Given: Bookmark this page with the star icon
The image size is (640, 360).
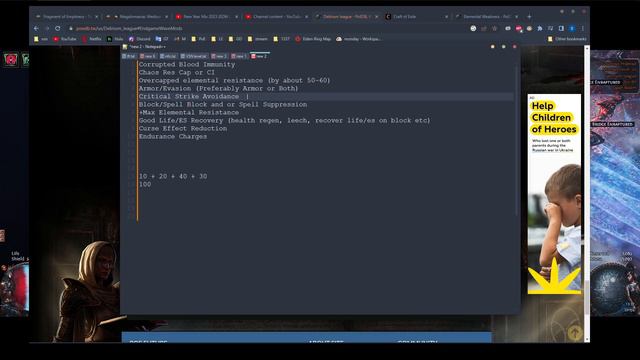Looking at the screenshot, I should pyautogui.click(x=495, y=29).
